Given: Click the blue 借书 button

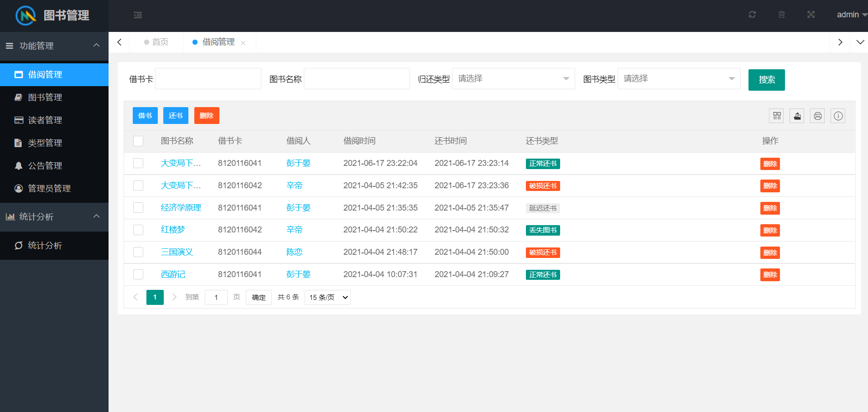Looking at the screenshot, I should 145,116.
